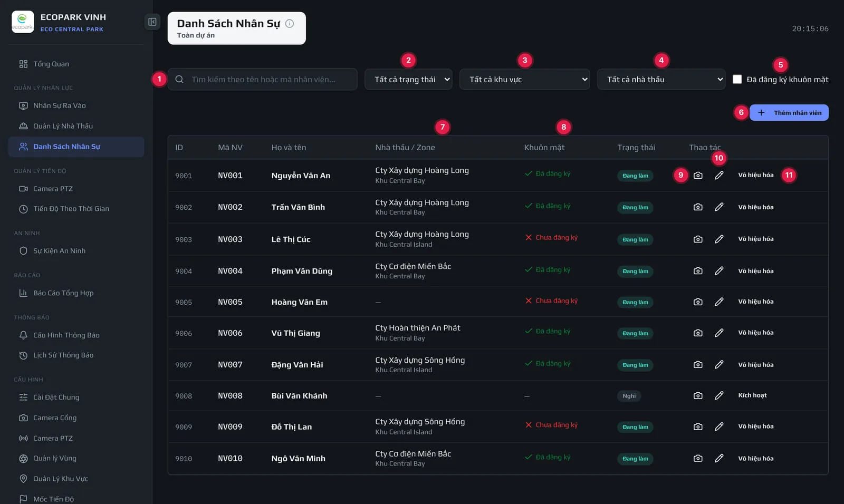This screenshot has height=504, width=844.
Task: Open Tiến Độ Theo Thời Gian menu item
Action: [76, 209]
